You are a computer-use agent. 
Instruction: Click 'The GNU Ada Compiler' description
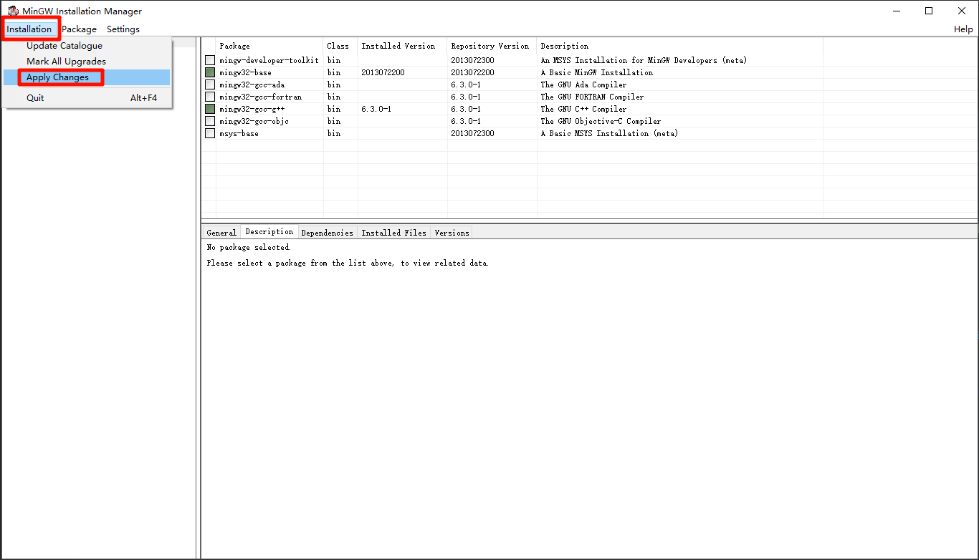[583, 85]
